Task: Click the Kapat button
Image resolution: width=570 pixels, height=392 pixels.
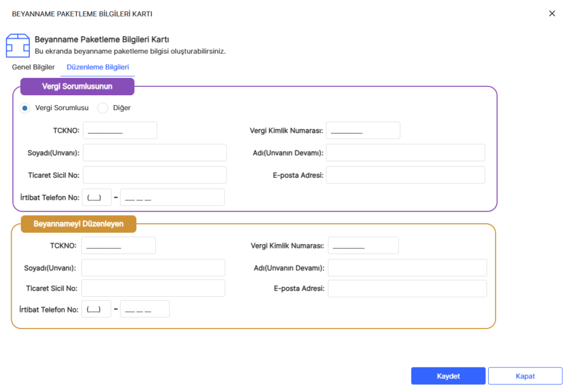Action: [525, 376]
